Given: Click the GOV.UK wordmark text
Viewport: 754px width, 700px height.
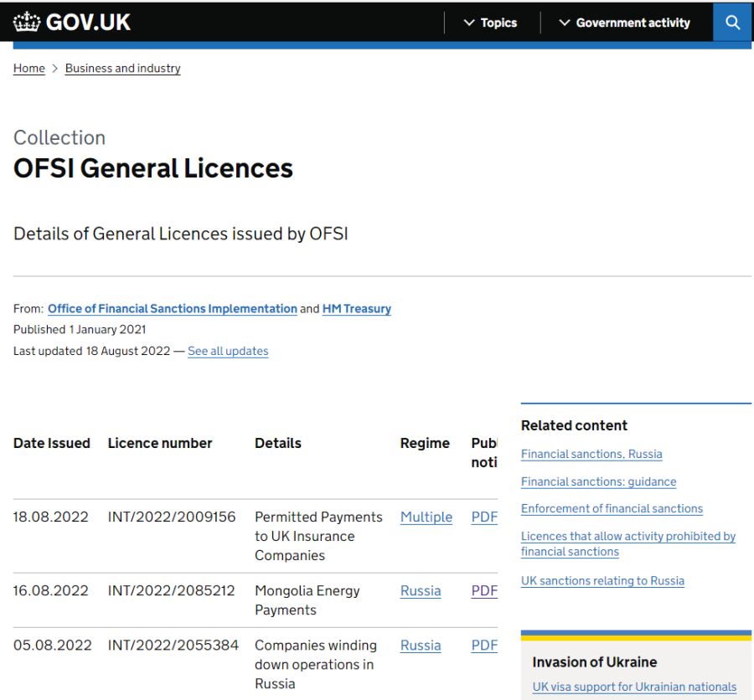Looking at the screenshot, I should coord(88,22).
